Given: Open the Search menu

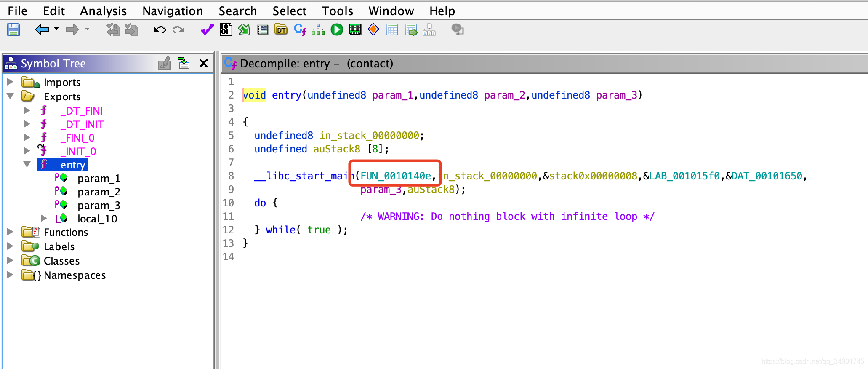Looking at the screenshot, I should (238, 11).
